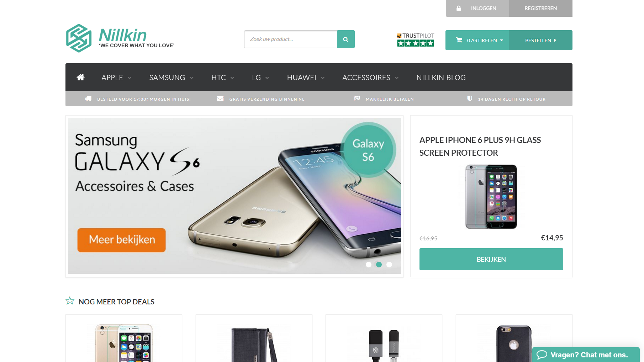Click the Bekijken button
This screenshot has width=644, height=362.
(x=491, y=259)
